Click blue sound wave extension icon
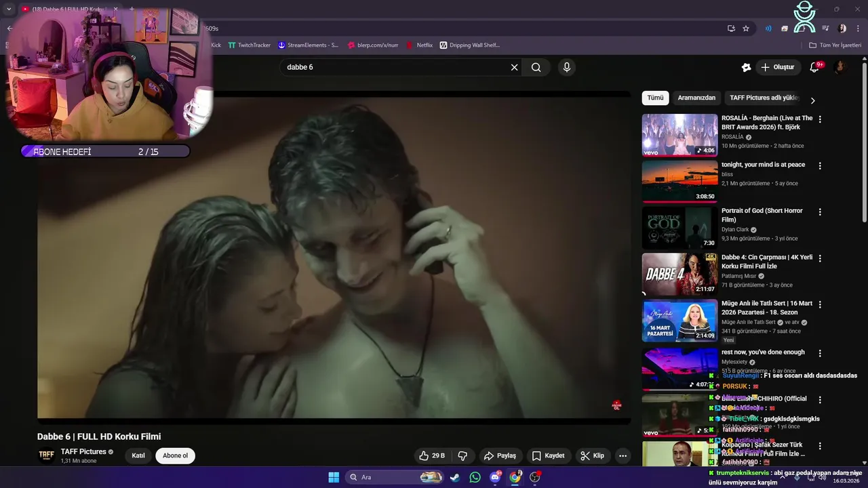 click(x=768, y=28)
